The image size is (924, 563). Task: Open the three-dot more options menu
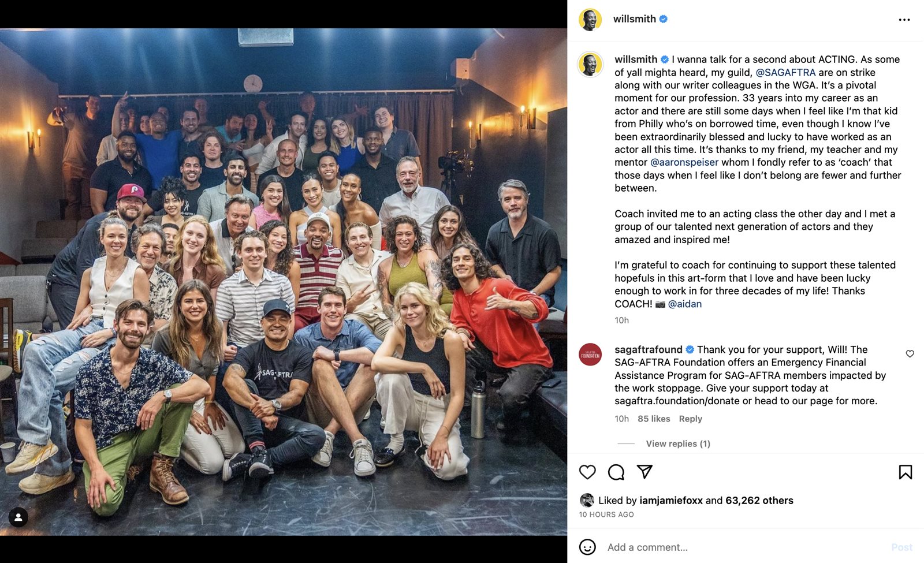pyautogui.click(x=904, y=20)
